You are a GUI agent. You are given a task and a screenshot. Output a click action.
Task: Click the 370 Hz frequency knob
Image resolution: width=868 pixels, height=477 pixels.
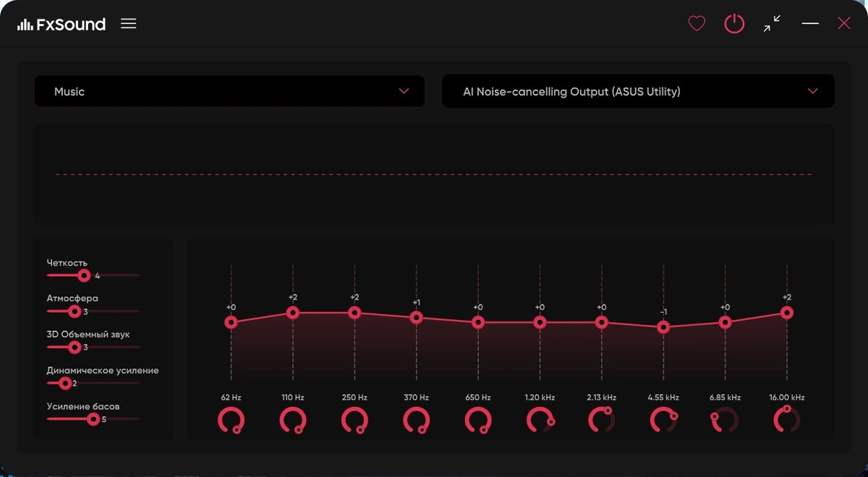(416, 420)
